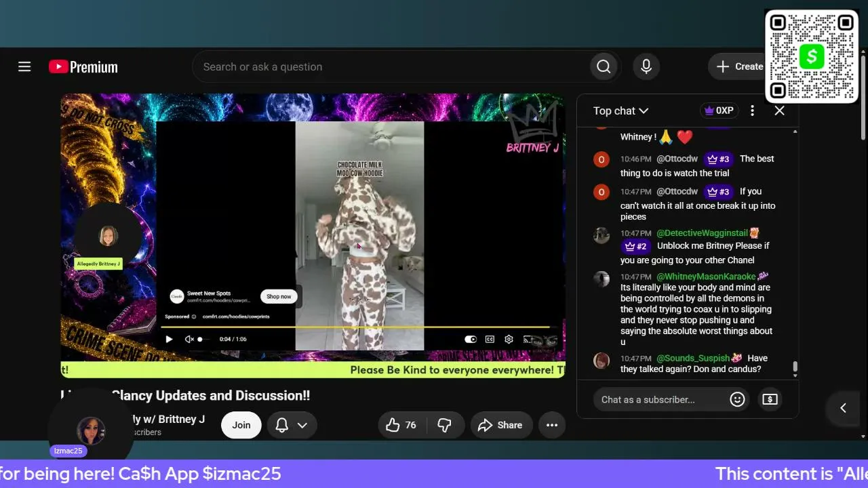The image size is (868, 488).
Task: Click the search magnifier button
Action: [x=604, y=66]
